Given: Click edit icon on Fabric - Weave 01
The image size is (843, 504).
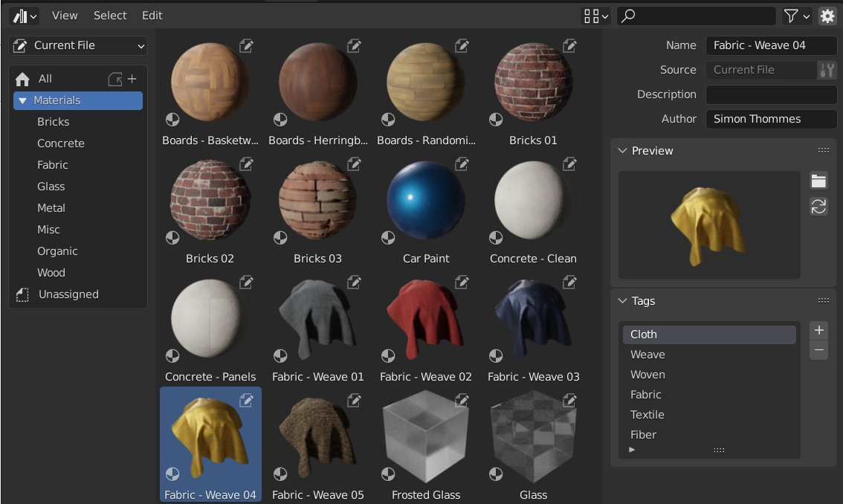Looking at the screenshot, I should coord(354,282).
